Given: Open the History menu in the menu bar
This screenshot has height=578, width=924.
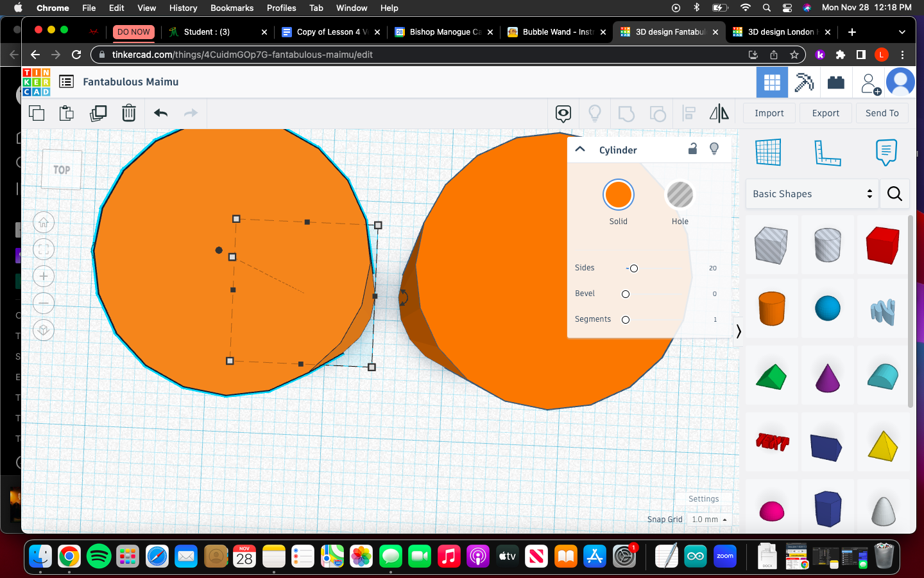Looking at the screenshot, I should tap(183, 8).
